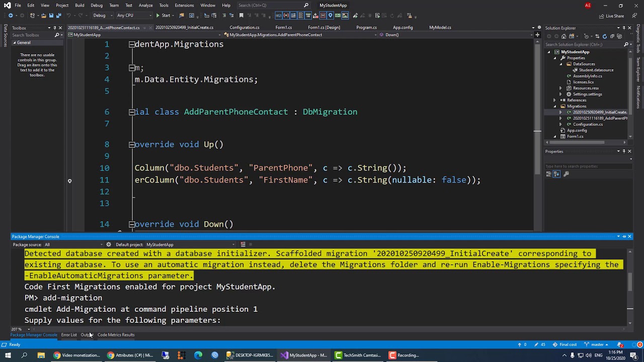Click the Save All toolbar icon
This screenshot has height=362, width=644.
pos(59,15)
